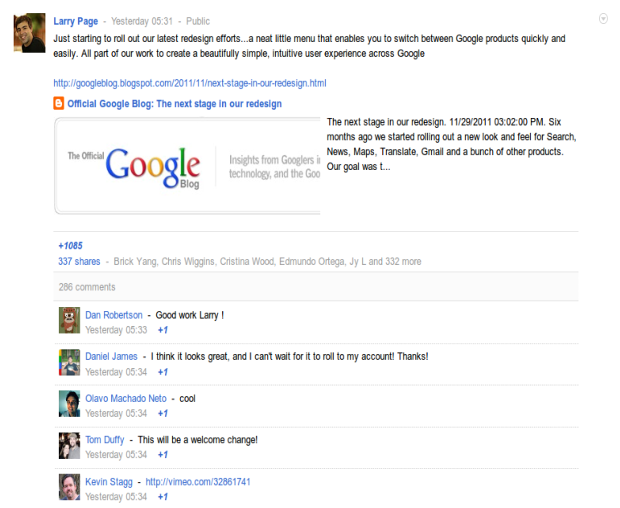
Task: Click the comment text 'Good work Larry !'
Action: point(190,315)
